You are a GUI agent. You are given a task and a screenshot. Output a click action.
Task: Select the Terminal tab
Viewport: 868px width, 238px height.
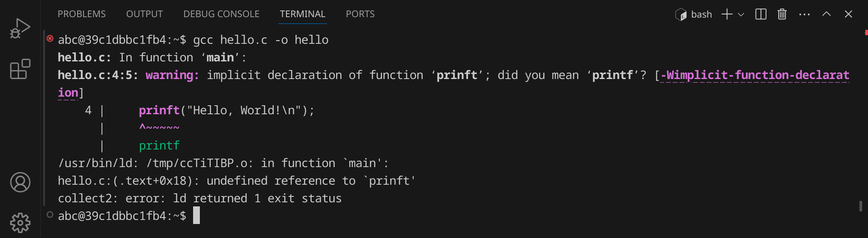302,14
